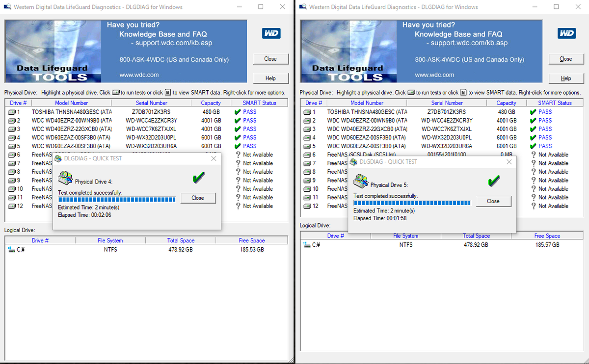
Task: Click drive 2 disk icon in left window
Action: point(12,120)
